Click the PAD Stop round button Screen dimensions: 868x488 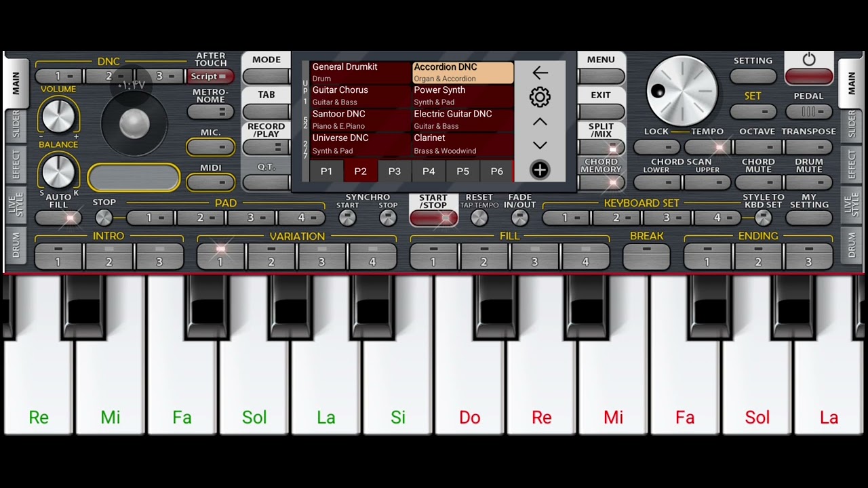click(x=104, y=218)
